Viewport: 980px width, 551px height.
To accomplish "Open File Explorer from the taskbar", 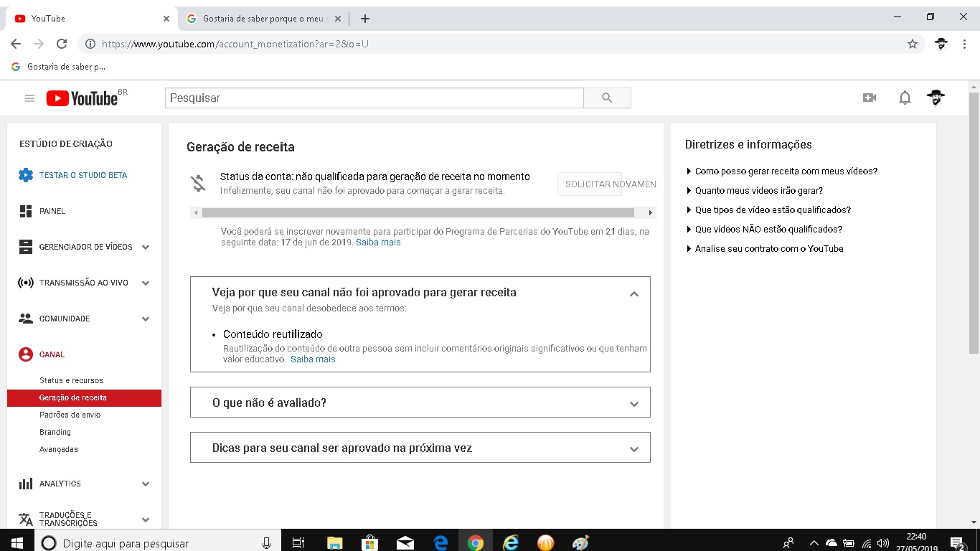I will coord(334,543).
